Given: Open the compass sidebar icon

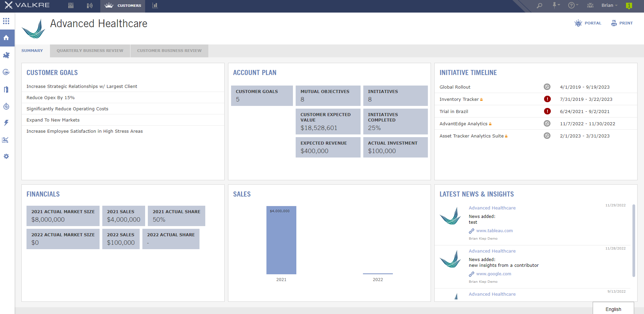Looking at the screenshot, I should coord(6,106).
